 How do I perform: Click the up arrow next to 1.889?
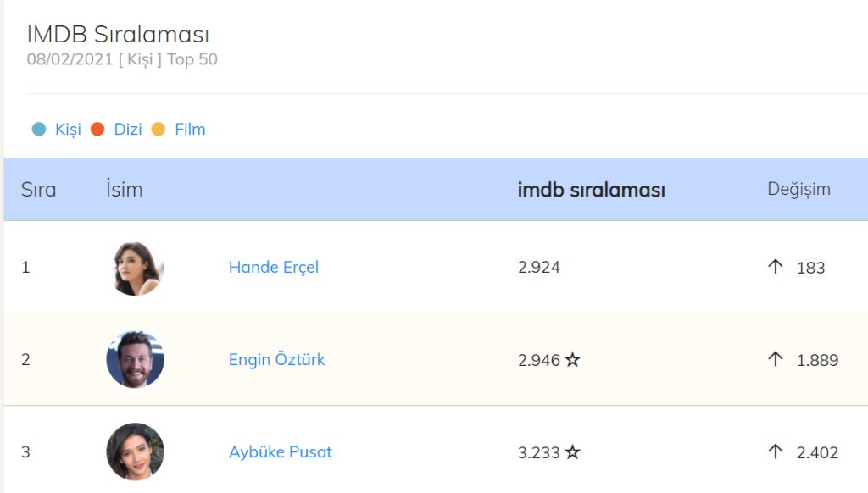775,359
